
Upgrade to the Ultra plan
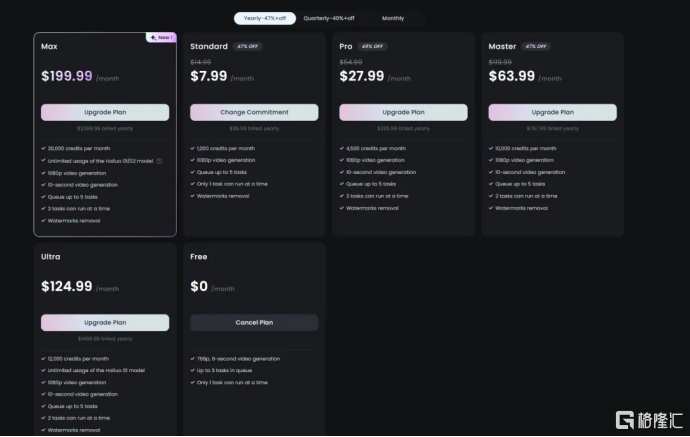point(105,322)
